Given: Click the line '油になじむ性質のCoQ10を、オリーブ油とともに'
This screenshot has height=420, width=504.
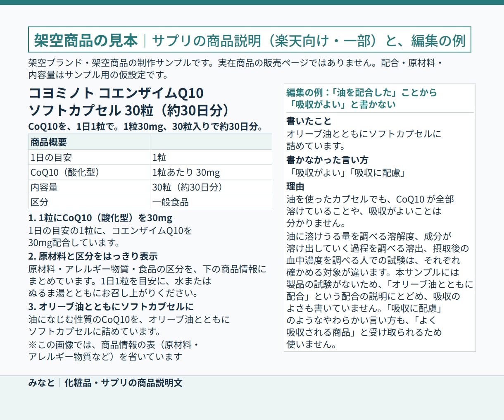Looking at the screenshot, I should (129, 320).
